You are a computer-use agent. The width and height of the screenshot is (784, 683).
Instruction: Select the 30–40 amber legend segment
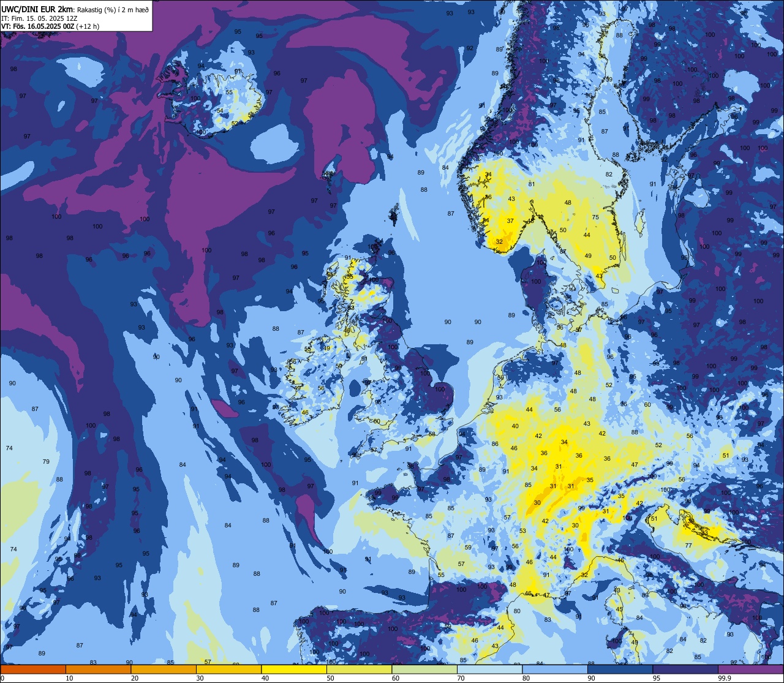click(228, 669)
